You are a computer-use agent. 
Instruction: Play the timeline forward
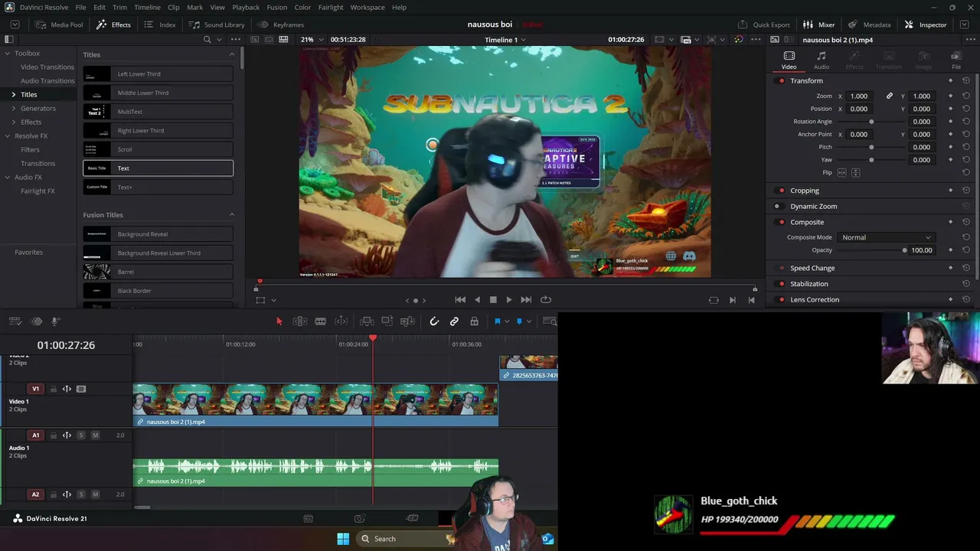click(x=509, y=300)
